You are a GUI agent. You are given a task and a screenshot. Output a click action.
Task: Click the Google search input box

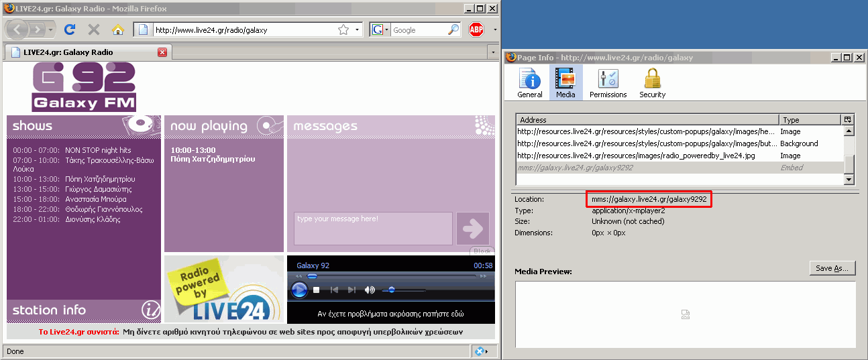pyautogui.click(x=419, y=29)
